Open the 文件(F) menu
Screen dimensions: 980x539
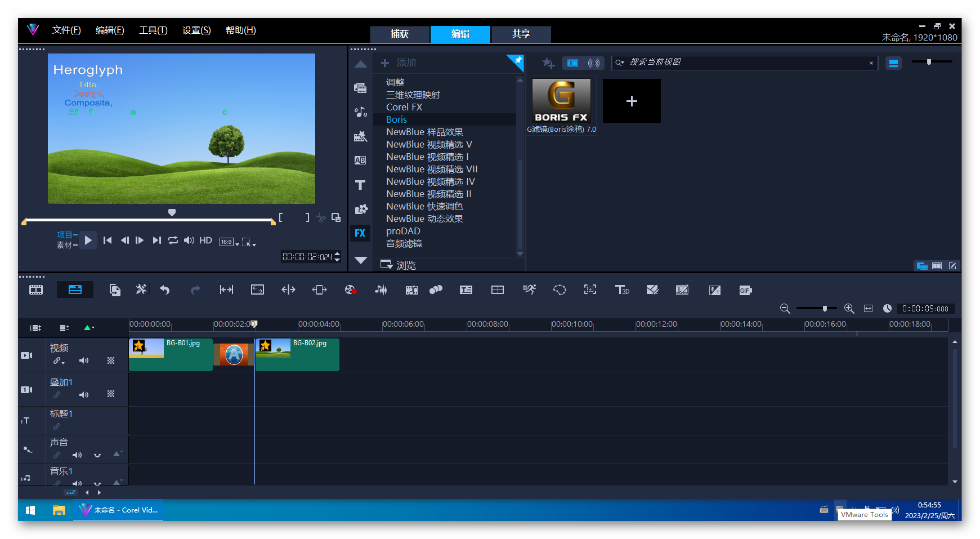tap(66, 30)
